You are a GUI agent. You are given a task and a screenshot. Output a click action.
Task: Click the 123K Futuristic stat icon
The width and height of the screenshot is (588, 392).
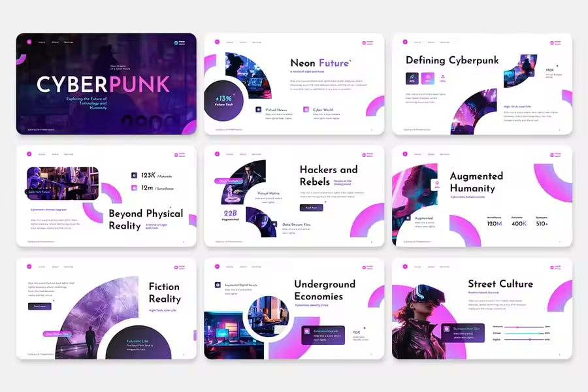coord(134,175)
